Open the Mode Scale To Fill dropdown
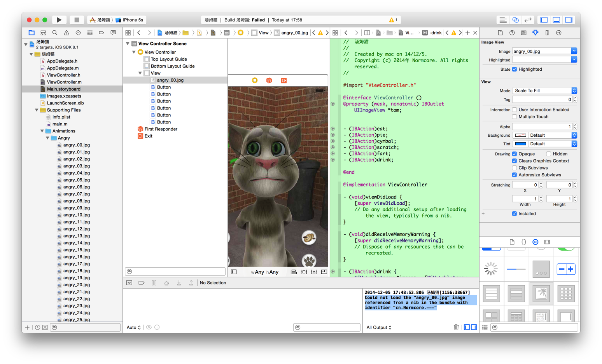 (544, 91)
